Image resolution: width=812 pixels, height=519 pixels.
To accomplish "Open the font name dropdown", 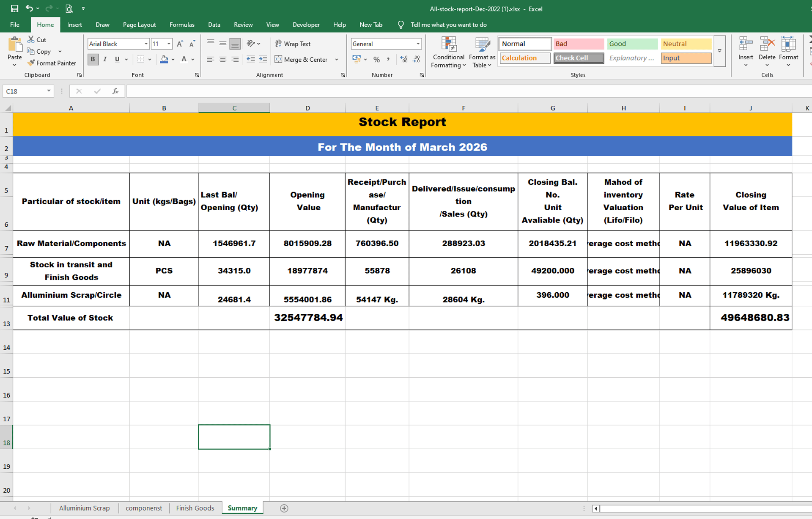I will [x=146, y=44].
